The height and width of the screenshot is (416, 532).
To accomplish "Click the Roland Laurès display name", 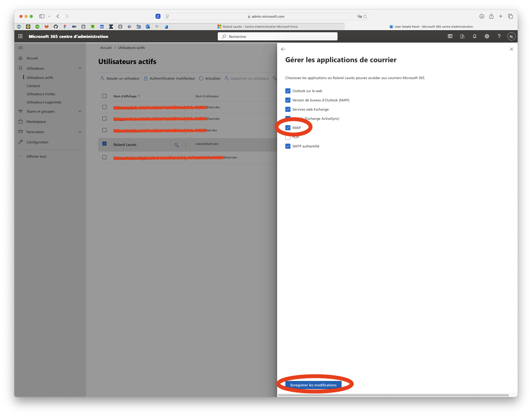I will [x=125, y=145].
